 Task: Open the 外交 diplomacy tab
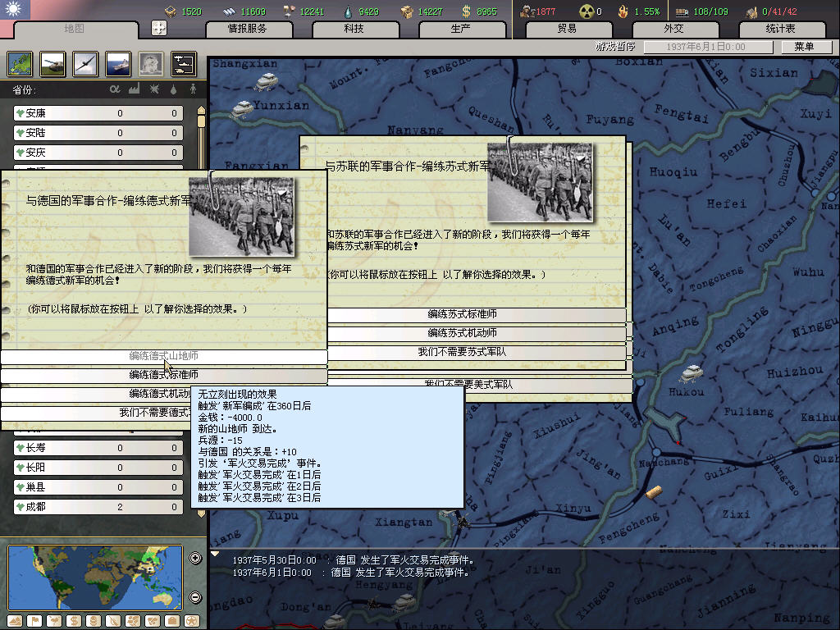(673, 29)
